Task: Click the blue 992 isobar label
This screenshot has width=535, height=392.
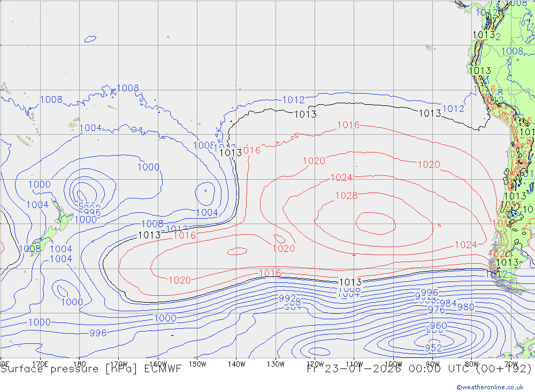Action: tap(287, 298)
